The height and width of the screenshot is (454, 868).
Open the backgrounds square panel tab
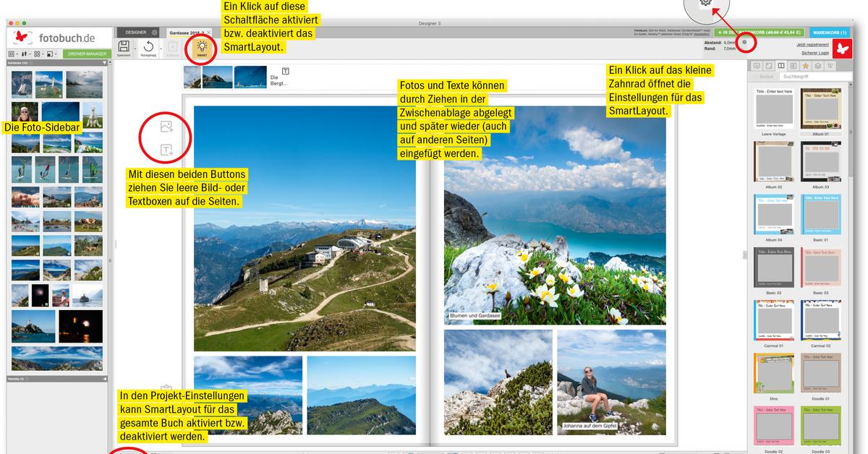(x=769, y=66)
